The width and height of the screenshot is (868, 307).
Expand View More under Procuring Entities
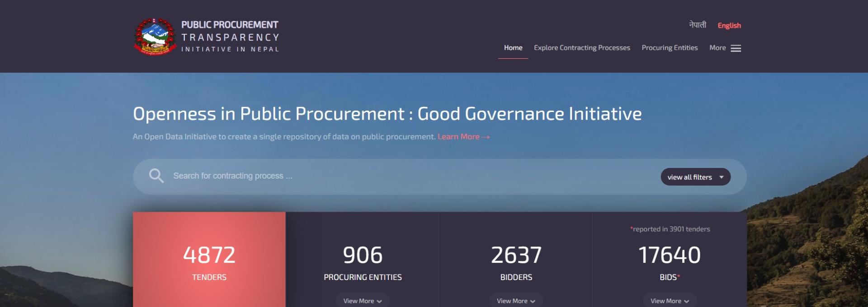[363, 301]
